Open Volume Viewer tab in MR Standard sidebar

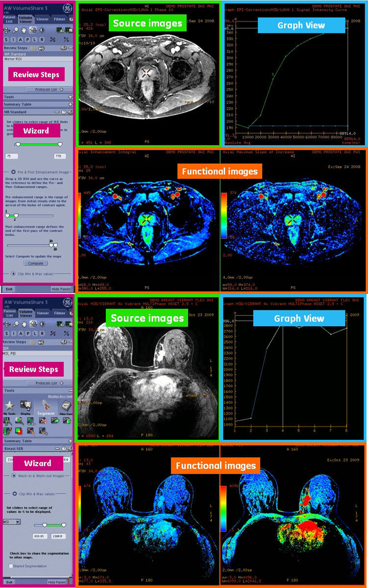point(26,20)
